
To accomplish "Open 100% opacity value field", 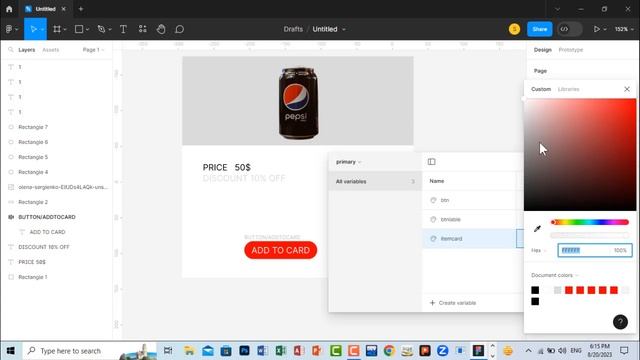I will (x=620, y=250).
